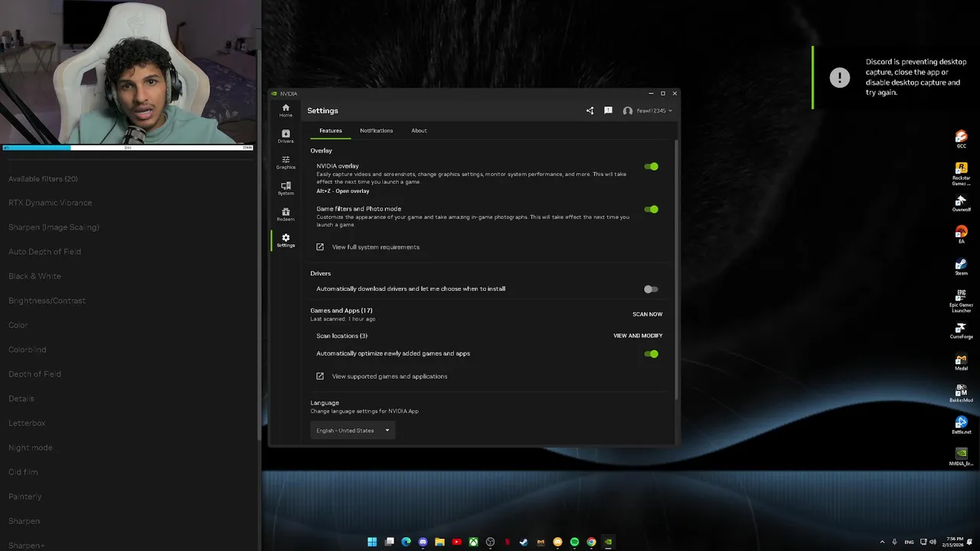The image size is (980, 551).
Task: Select the Auto Depth of Field filter
Action: 44,252
